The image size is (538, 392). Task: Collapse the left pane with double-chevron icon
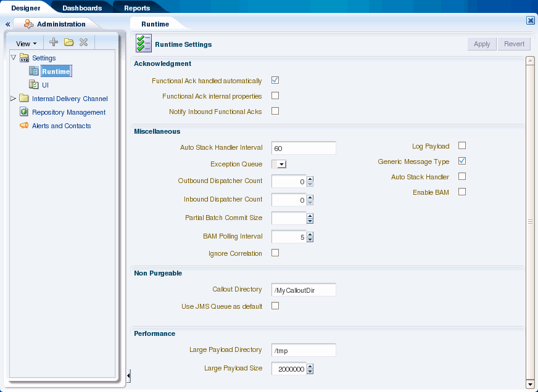point(7,24)
